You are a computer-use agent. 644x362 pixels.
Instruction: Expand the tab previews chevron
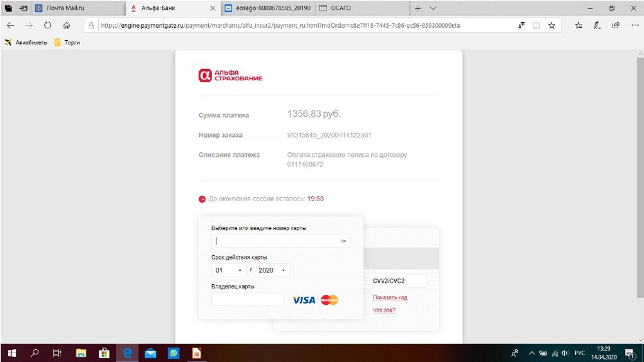coord(433,8)
